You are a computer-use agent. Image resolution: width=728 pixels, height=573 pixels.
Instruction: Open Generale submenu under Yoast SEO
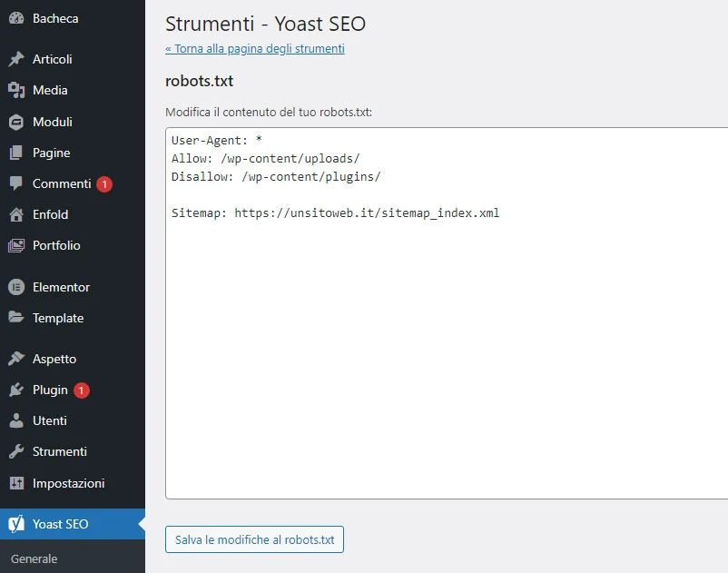[34, 558]
